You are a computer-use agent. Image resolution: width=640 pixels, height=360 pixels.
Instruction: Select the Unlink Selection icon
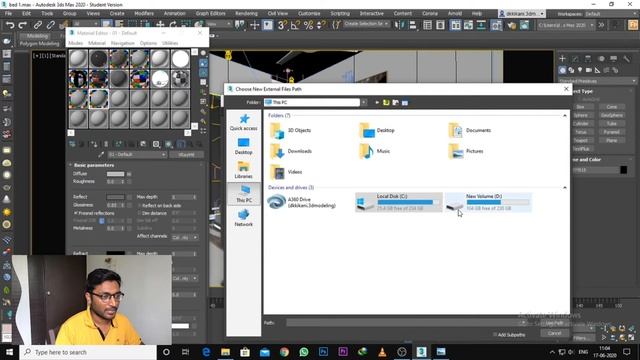pyautogui.click(x=51, y=25)
